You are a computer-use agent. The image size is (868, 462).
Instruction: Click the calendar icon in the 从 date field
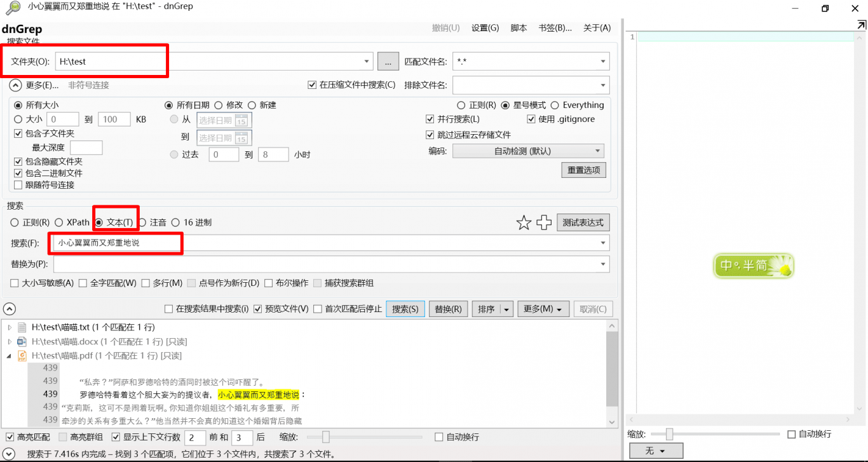coord(241,121)
